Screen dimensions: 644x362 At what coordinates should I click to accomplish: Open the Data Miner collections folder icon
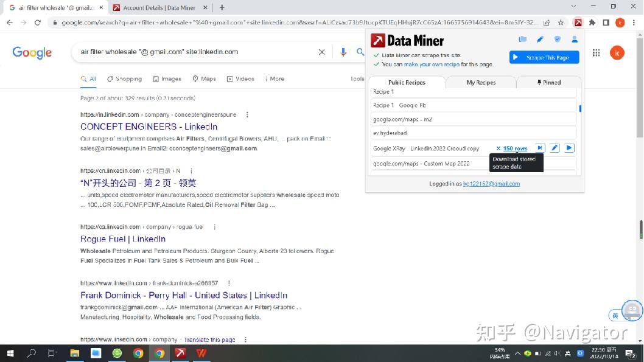pyautogui.click(x=522, y=40)
